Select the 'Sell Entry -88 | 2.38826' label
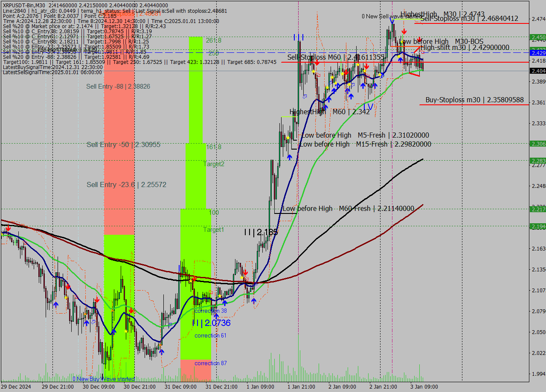Screen dimensions: 546x392 tap(118, 86)
